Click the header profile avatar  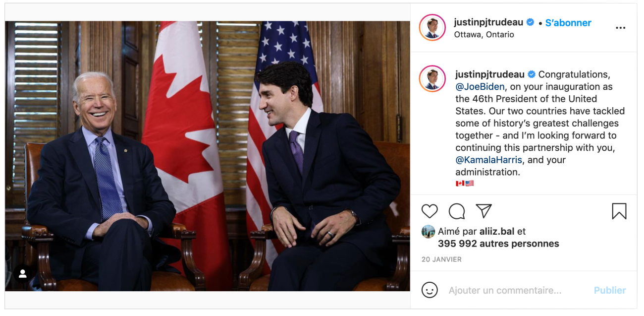click(432, 28)
